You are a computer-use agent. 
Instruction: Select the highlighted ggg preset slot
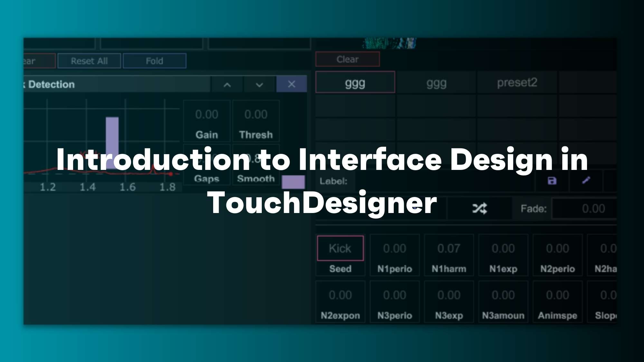(x=355, y=83)
